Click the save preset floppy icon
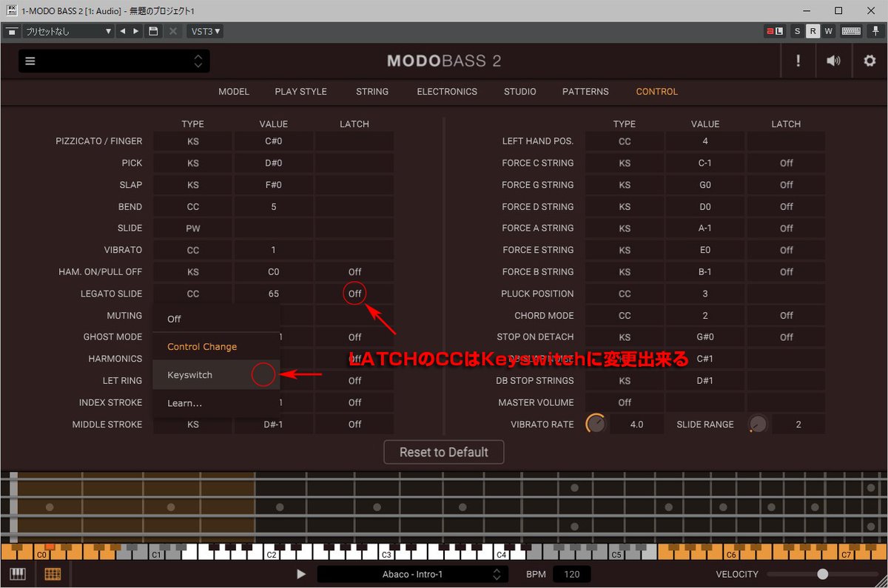Viewport: 888px width, 588px height. coord(153,31)
